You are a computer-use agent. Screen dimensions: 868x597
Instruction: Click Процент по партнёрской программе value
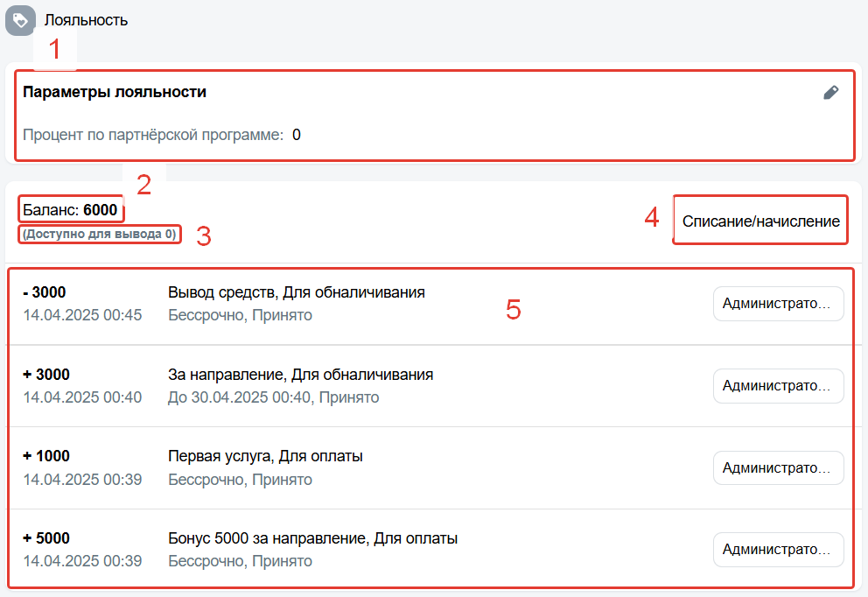[296, 135]
